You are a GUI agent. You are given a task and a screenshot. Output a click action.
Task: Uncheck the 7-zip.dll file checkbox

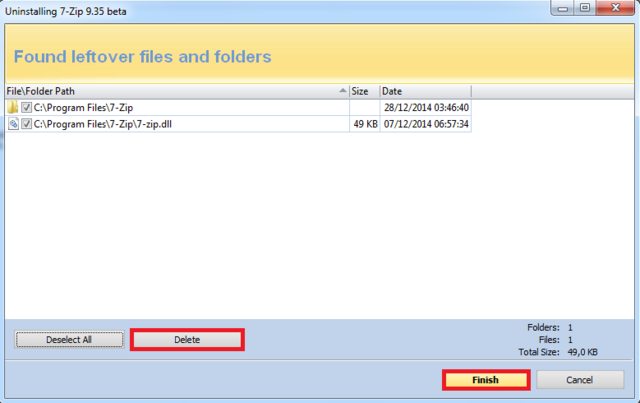point(27,124)
